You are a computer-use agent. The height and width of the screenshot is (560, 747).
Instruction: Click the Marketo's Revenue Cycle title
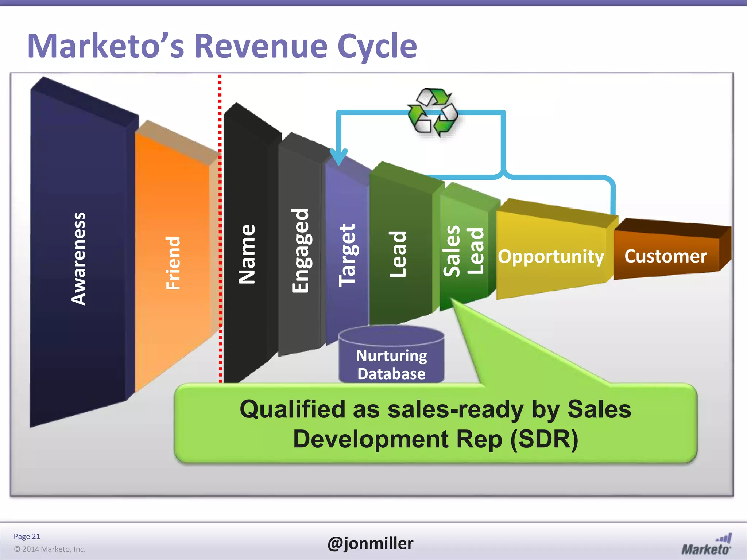click(x=222, y=46)
